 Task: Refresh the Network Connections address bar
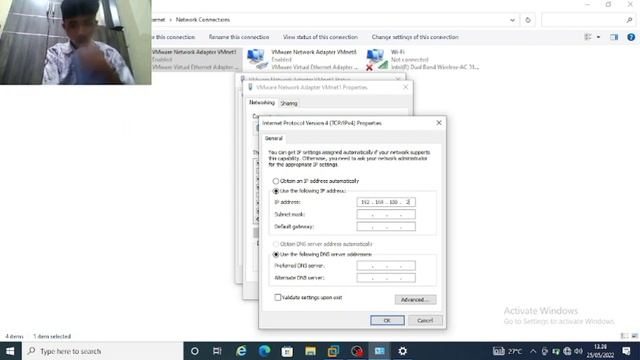tap(528, 20)
